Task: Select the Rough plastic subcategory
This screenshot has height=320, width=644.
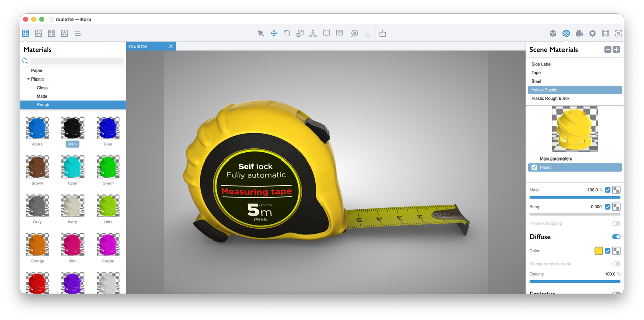Action: pos(73,105)
